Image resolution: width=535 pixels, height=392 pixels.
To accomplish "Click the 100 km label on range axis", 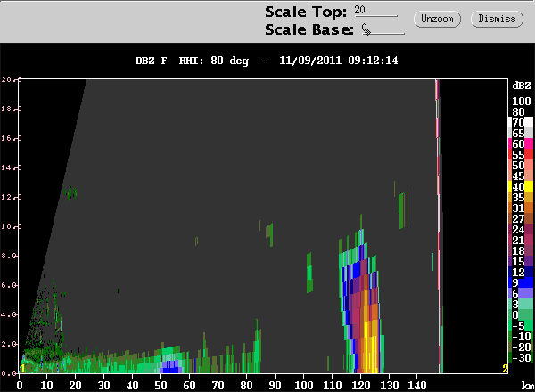I will pos(303,386).
